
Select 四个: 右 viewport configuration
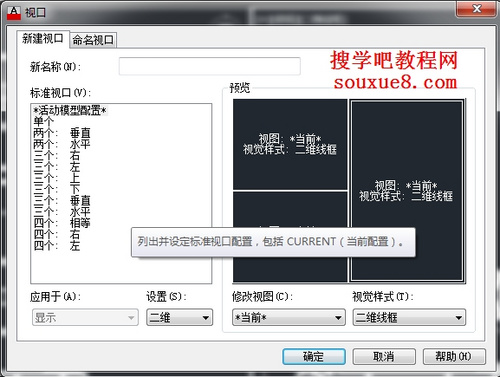(x=57, y=234)
